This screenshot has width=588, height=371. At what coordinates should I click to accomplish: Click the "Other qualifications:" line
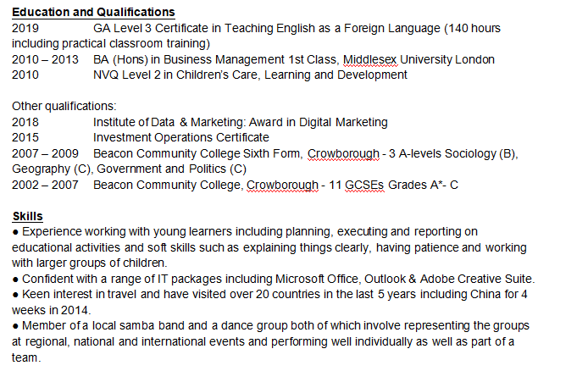pyautogui.click(x=64, y=106)
